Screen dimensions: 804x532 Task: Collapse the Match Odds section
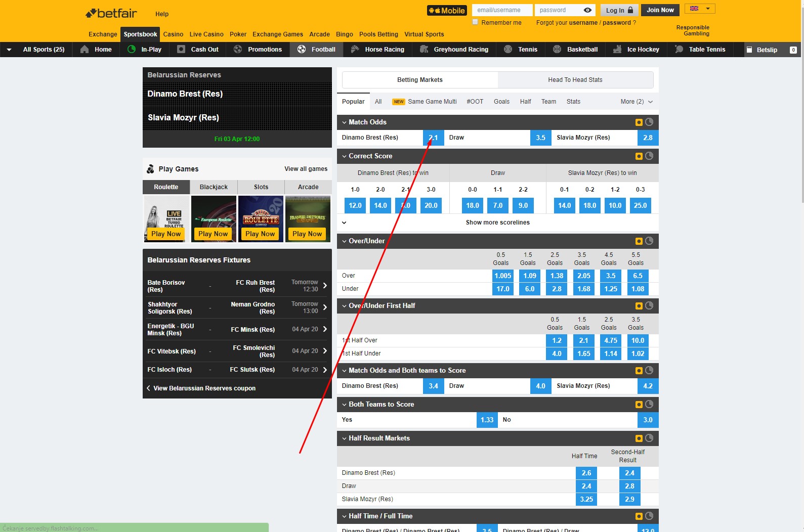click(x=344, y=122)
